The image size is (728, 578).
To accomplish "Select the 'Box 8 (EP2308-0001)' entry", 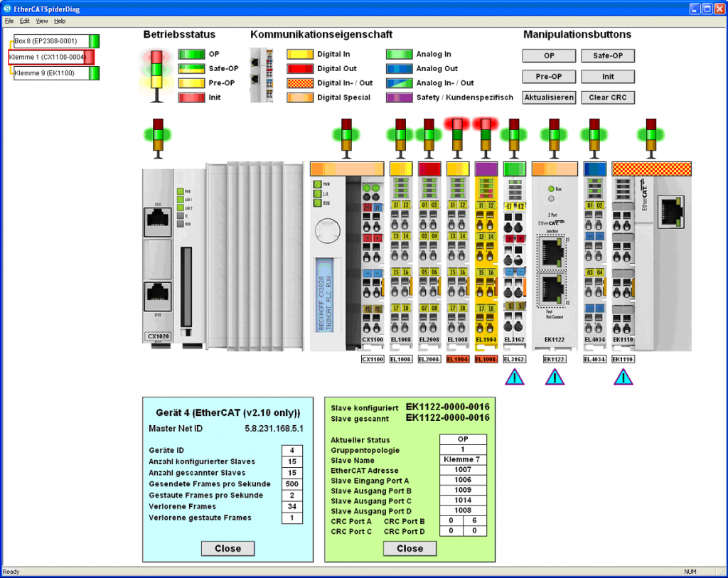I will pyautogui.click(x=50, y=41).
